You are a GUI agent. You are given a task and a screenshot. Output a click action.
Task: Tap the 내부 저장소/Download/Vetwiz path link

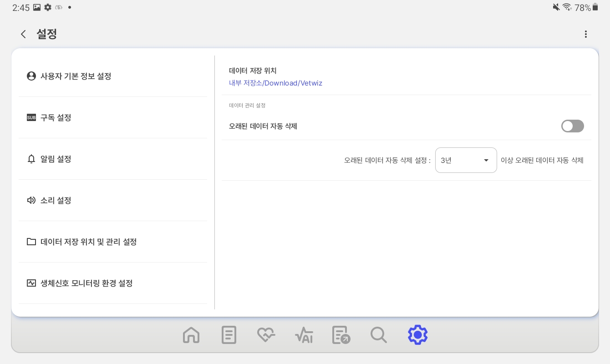[275, 83]
